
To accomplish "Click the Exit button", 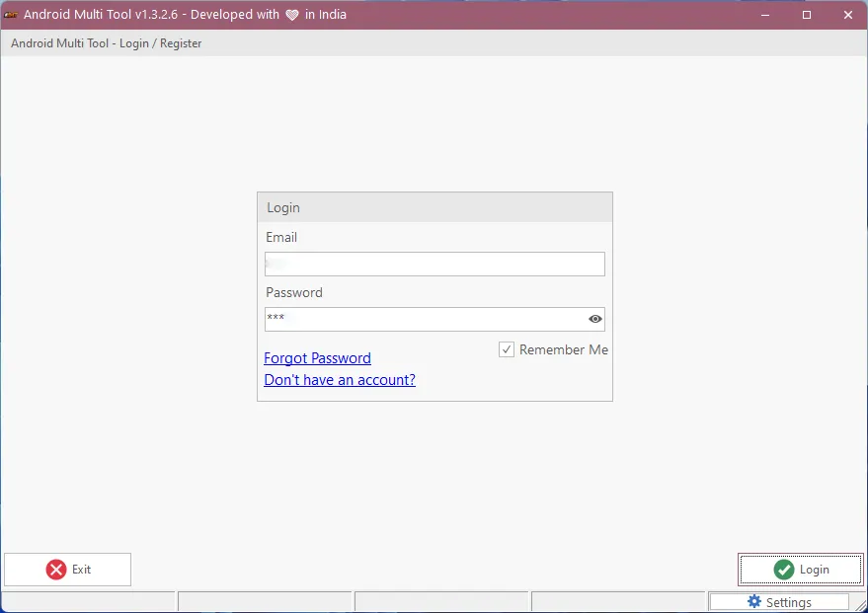I will 67,570.
